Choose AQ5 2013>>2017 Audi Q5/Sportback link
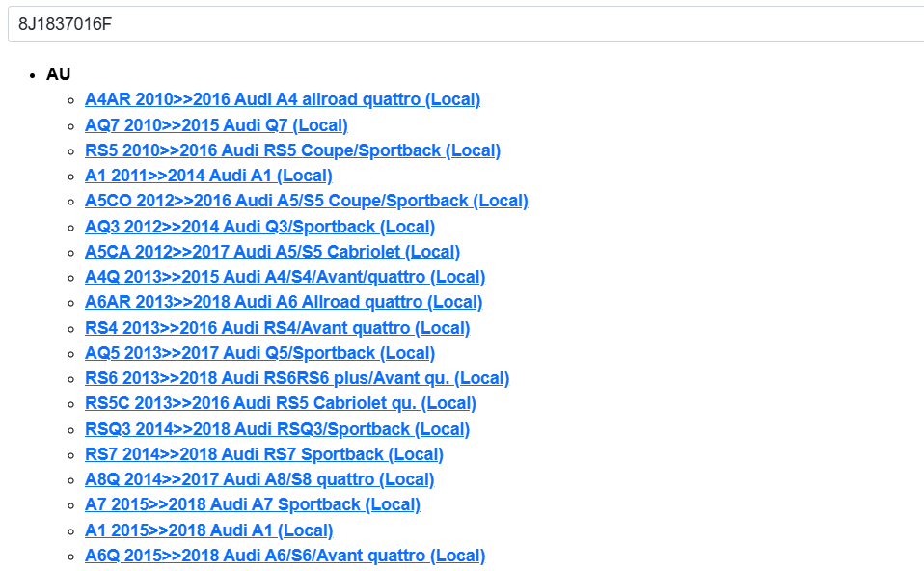The width and height of the screenshot is (924, 571). [259, 353]
